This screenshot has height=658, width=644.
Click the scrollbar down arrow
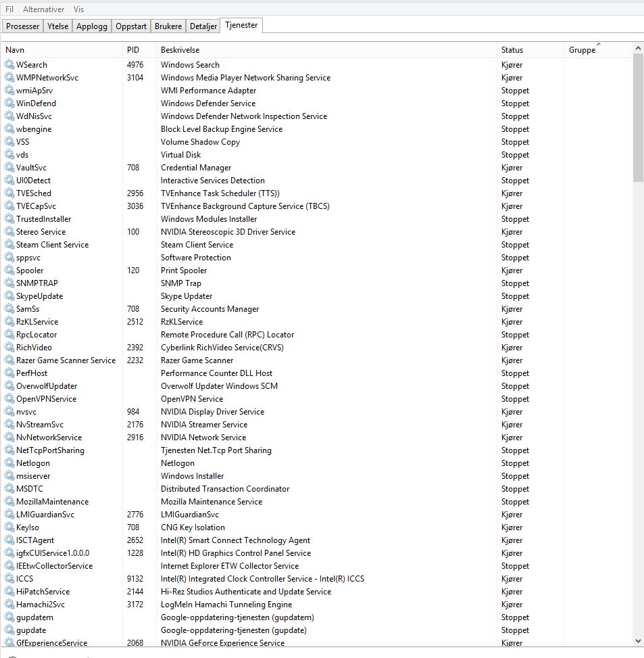tap(638, 641)
